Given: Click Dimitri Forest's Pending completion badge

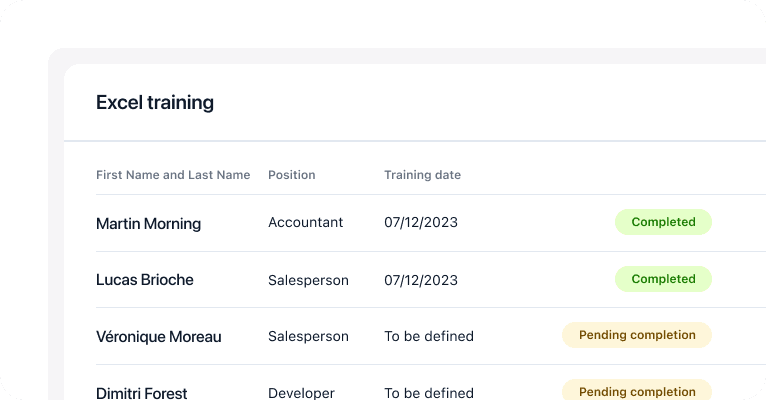Looking at the screenshot, I should coord(637,391).
